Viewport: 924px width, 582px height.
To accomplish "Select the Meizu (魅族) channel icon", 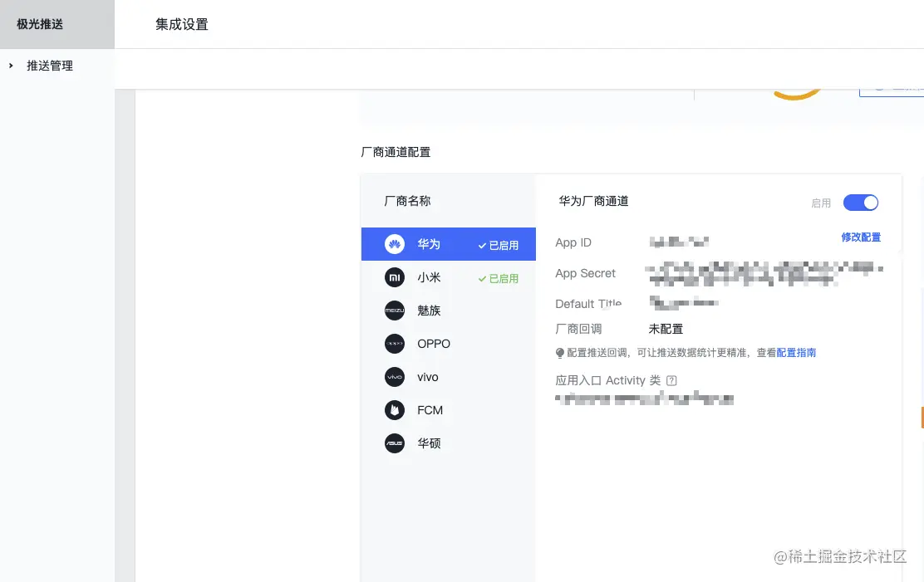I will click(x=395, y=311).
